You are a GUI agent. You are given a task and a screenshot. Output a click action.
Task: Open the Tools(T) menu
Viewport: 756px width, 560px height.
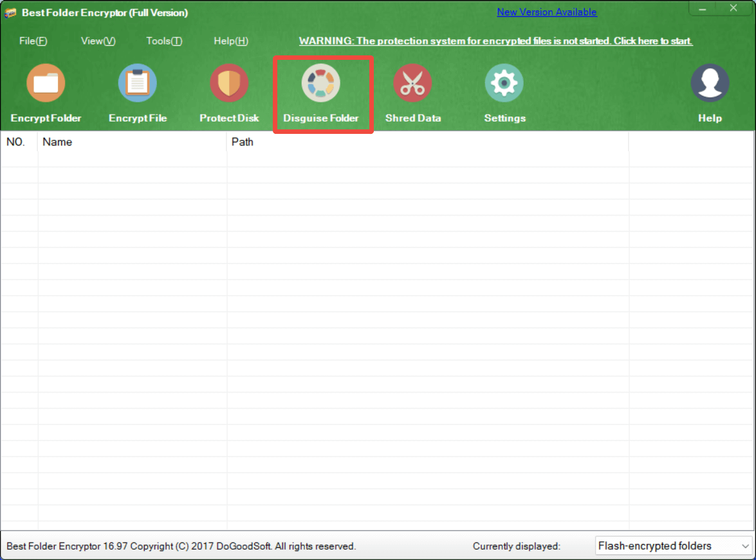tap(165, 41)
